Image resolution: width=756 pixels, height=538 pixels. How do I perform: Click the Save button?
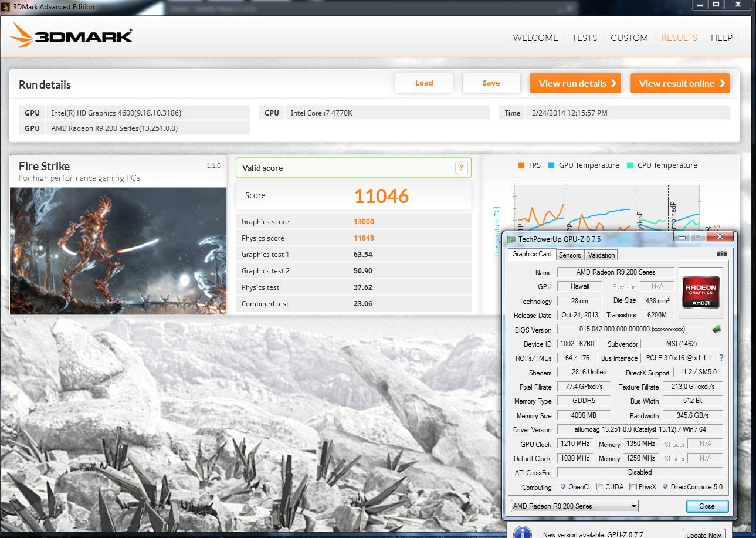click(x=491, y=83)
